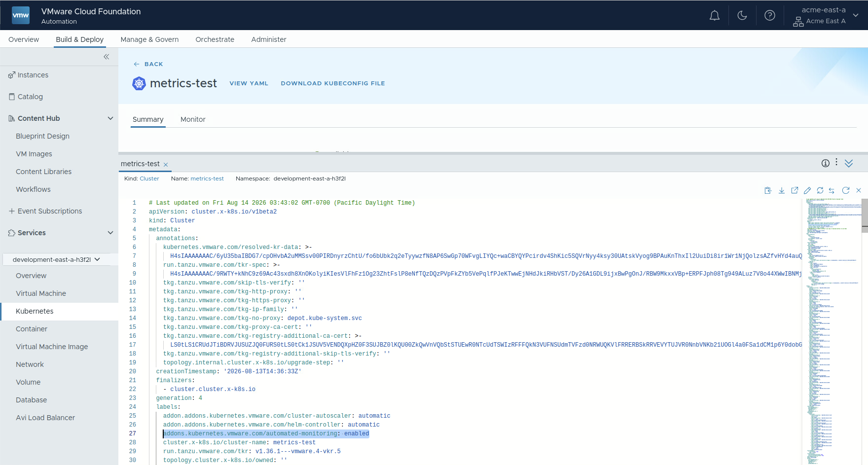Click the Services section label
The image size is (868, 465).
[x=32, y=233]
